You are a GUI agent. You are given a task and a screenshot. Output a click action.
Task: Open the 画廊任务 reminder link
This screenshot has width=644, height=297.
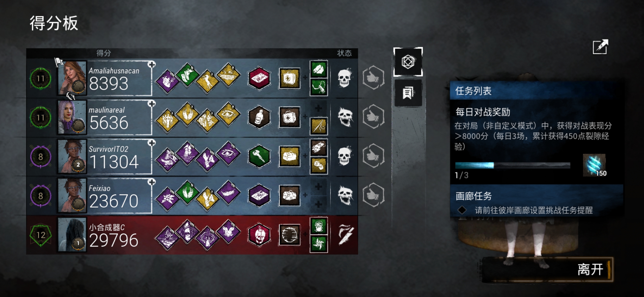(533, 210)
